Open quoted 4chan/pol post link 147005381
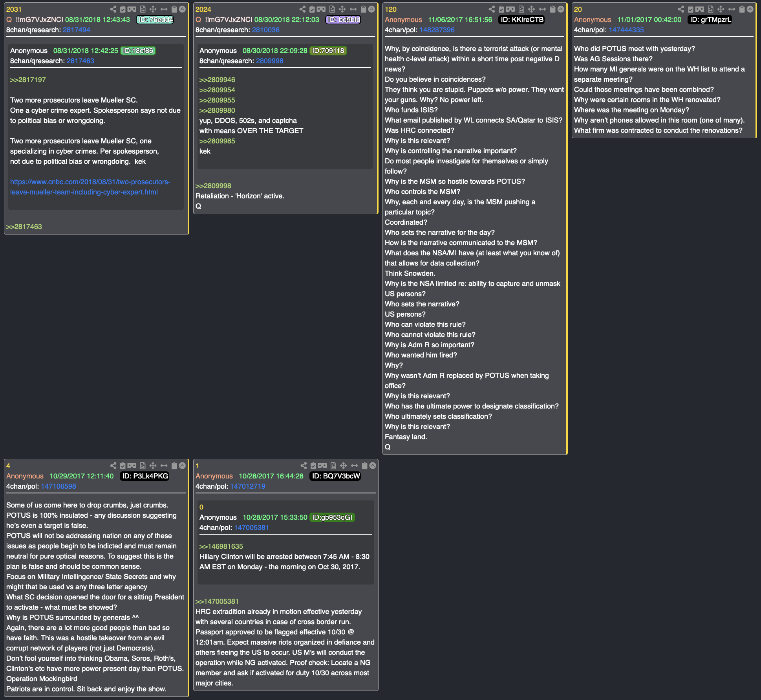Screen dimensions: 761x700 tap(252, 528)
